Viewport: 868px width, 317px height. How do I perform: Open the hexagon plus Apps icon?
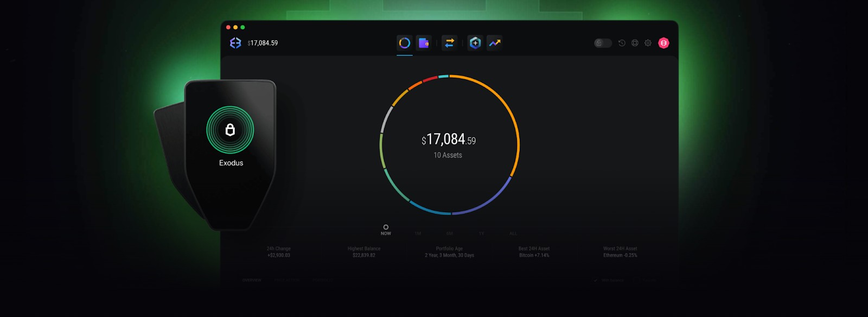(x=475, y=43)
